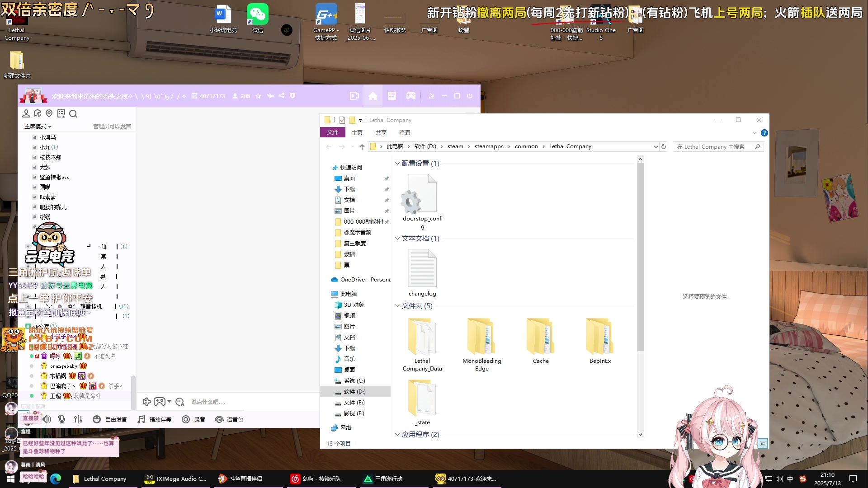This screenshot has height=488, width=868.
Task: Expand the Explorer ribbon chevron
Action: 754,133
